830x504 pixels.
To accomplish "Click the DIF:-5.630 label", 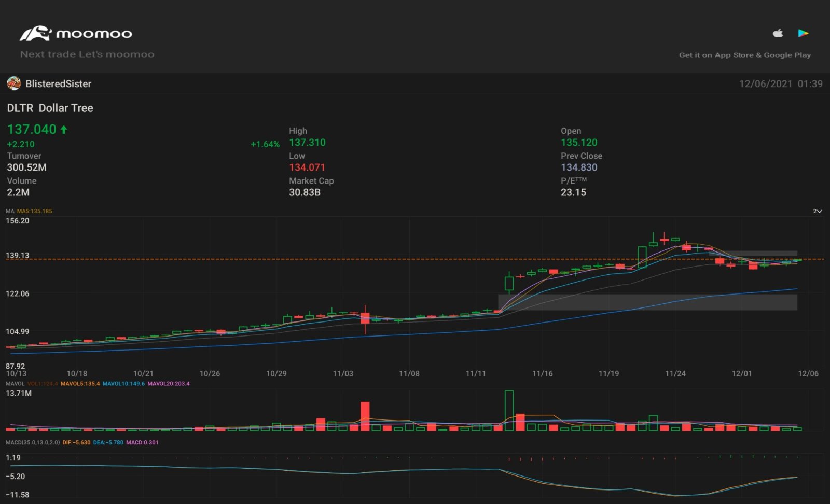I will [76, 442].
